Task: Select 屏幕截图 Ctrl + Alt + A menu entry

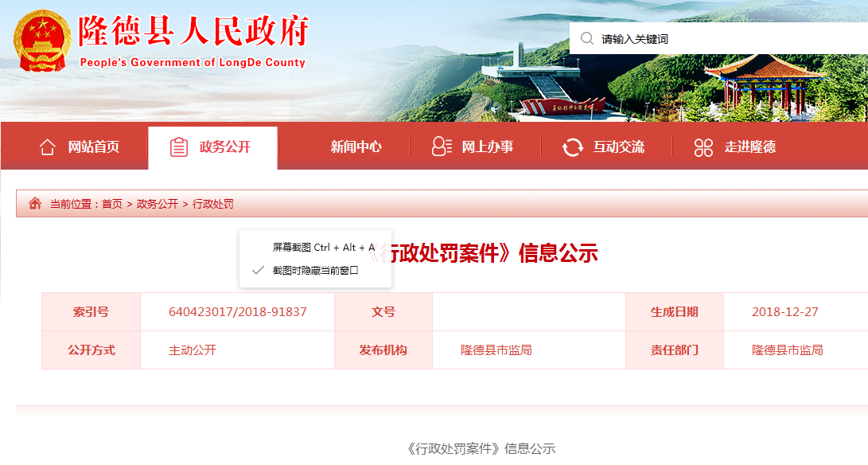Action: pos(315,247)
